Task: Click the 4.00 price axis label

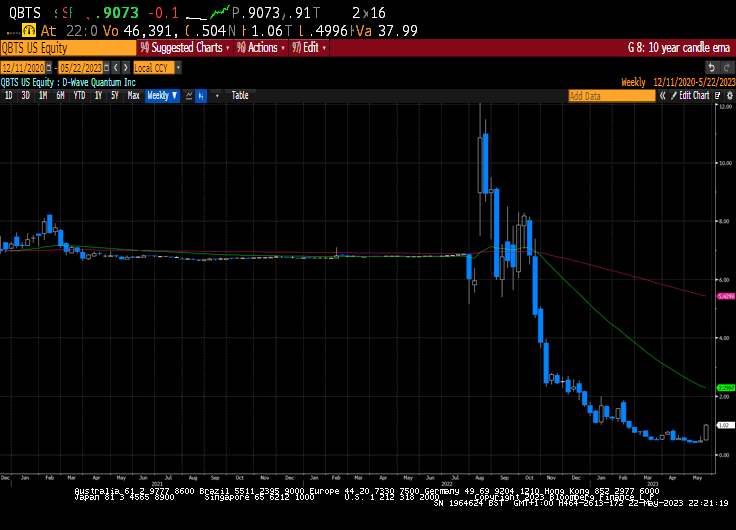Action: point(724,338)
